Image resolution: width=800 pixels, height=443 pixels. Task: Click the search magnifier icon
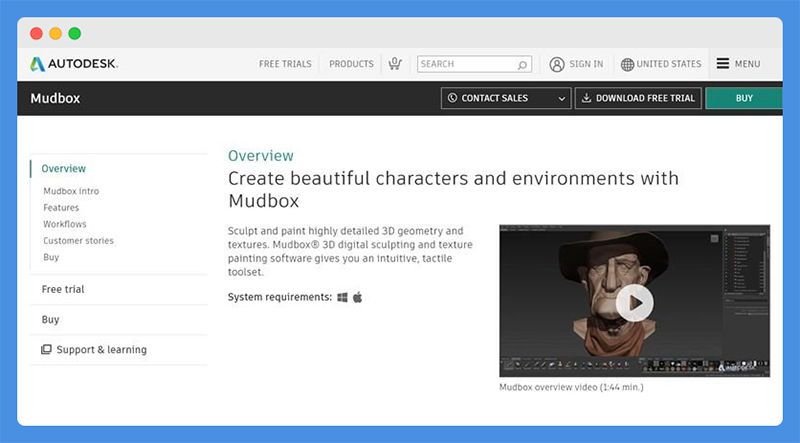[x=522, y=65]
